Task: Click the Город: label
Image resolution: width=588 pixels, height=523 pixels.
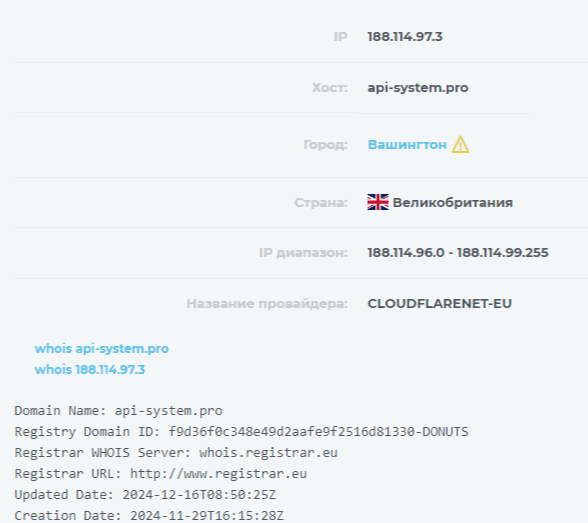Action: (325, 145)
